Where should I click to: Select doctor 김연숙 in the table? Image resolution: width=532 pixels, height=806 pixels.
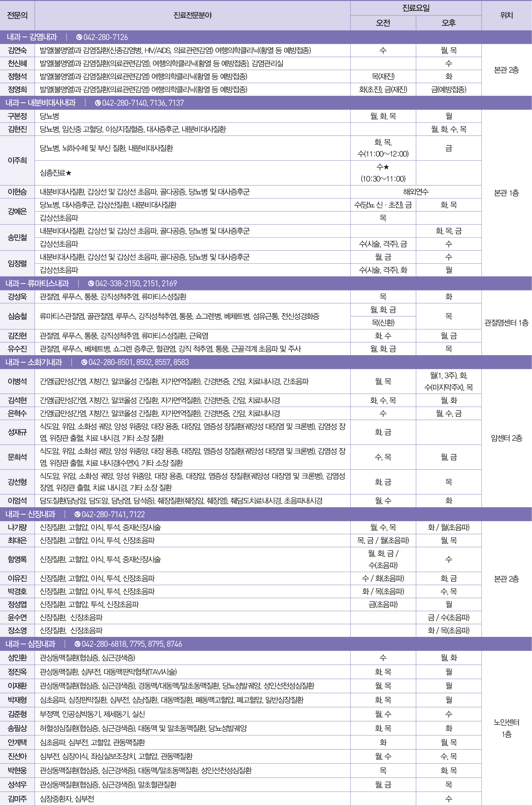pos(17,50)
